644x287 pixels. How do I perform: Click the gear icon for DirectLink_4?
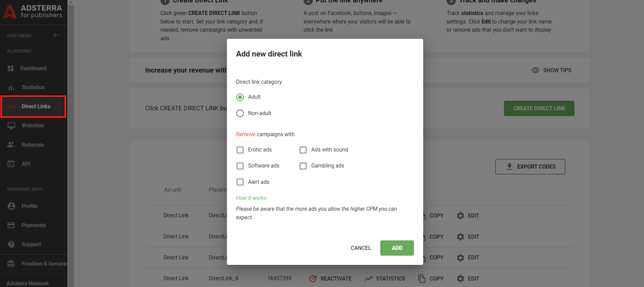click(460, 279)
